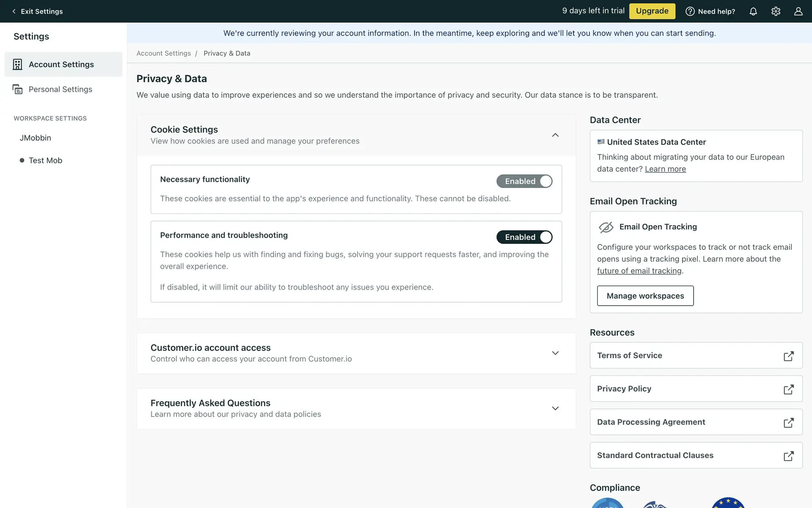Click the Manage workspaces button
The height and width of the screenshot is (508, 812).
(x=645, y=296)
